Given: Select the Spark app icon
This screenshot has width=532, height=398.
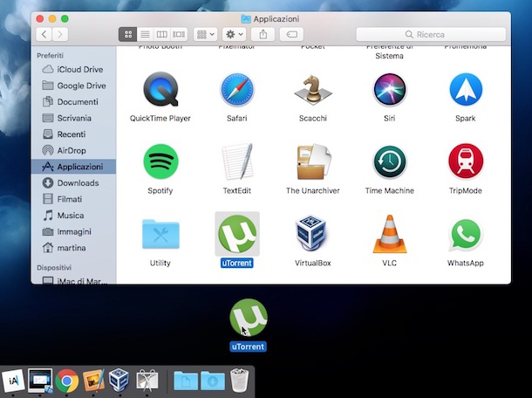Looking at the screenshot, I should (466, 90).
